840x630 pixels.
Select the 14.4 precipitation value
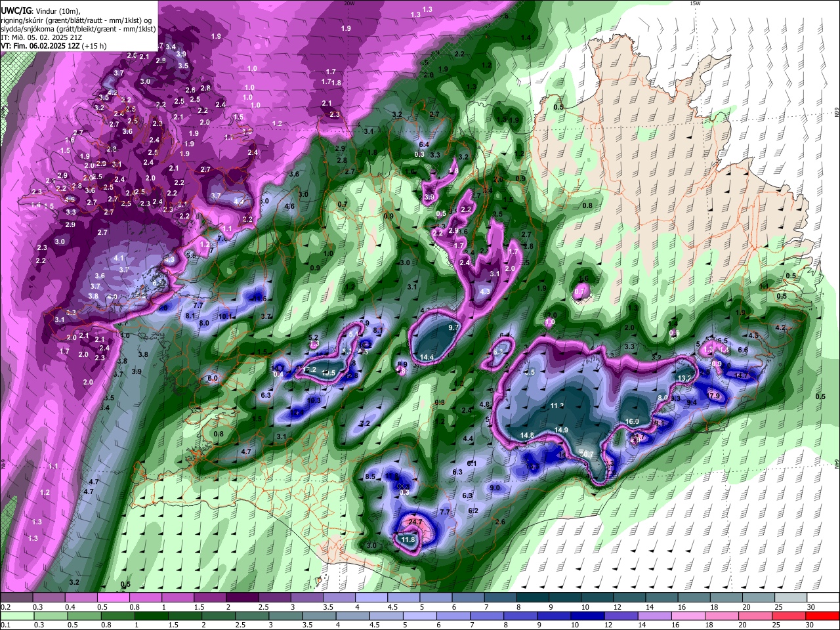click(x=427, y=357)
